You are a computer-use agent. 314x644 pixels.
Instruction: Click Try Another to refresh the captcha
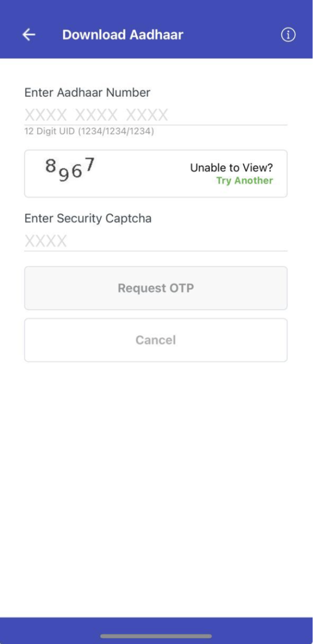[244, 181]
